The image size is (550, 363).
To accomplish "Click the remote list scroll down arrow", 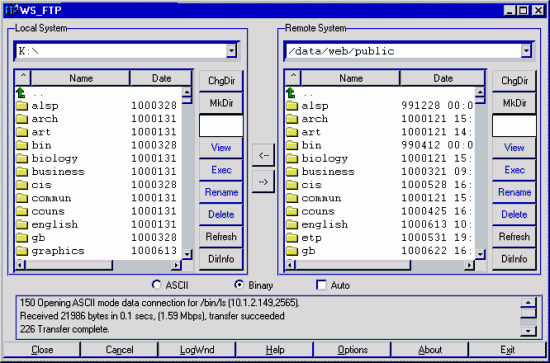I will 480,254.
